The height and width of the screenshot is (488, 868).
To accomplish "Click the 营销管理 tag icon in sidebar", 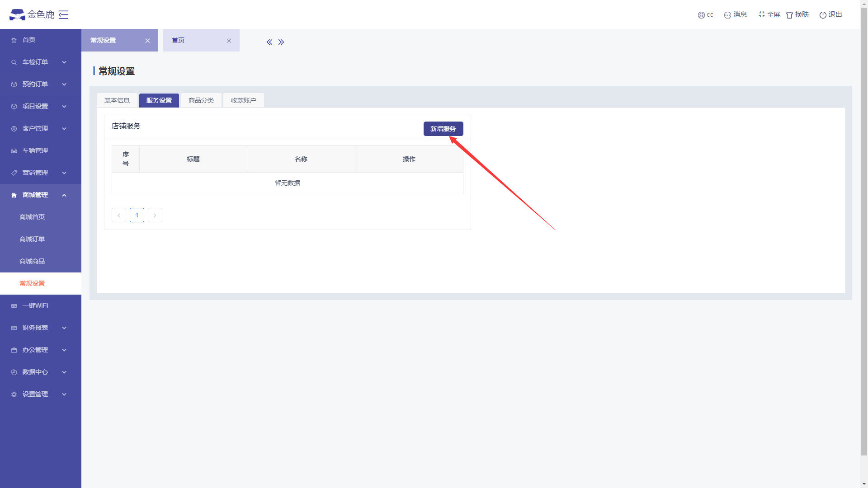I will point(14,173).
